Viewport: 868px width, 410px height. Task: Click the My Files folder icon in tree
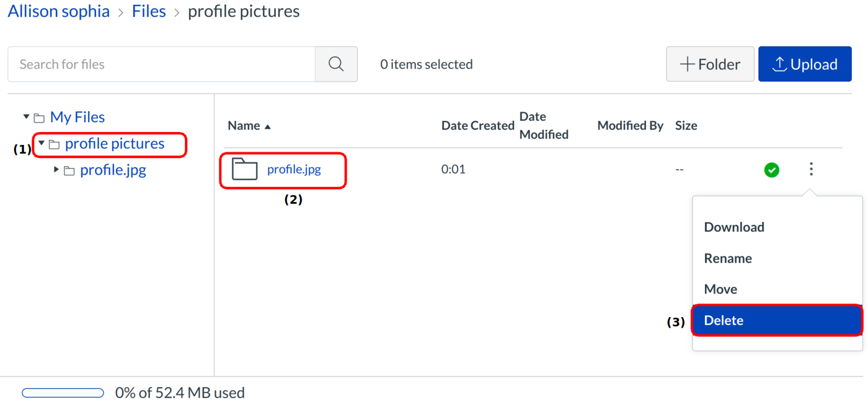[x=40, y=118]
